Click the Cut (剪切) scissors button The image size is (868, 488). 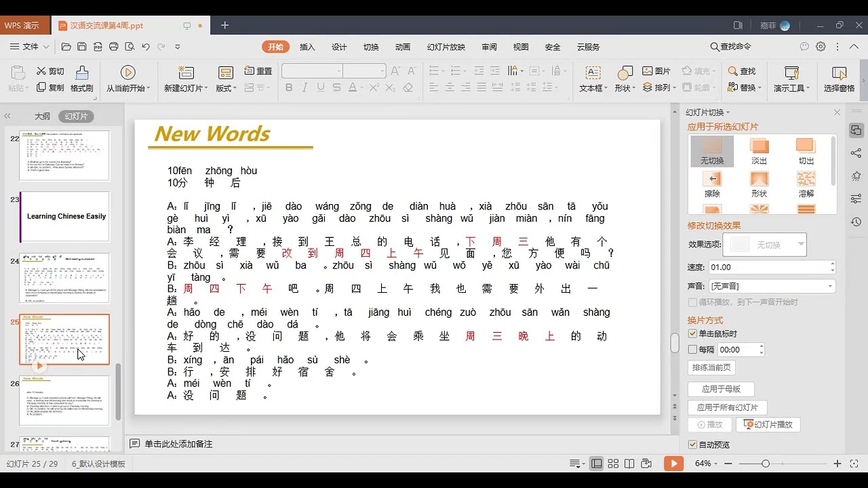[x=50, y=71]
